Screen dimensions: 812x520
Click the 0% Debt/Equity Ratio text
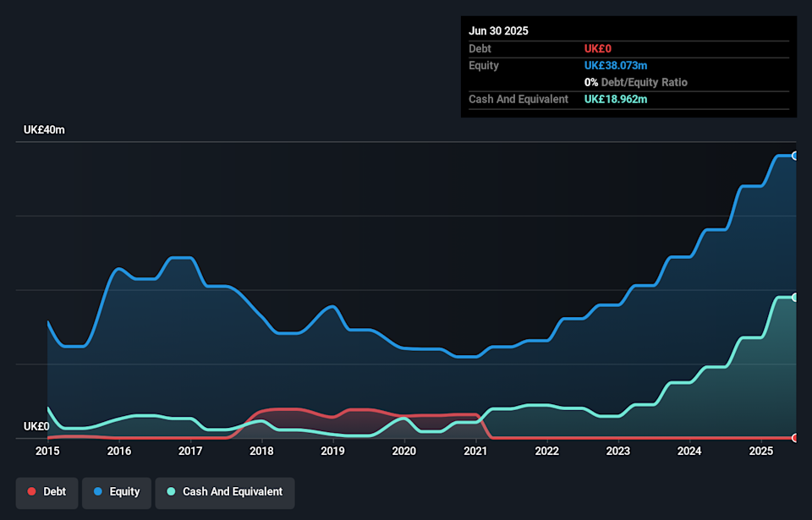[x=635, y=82]
